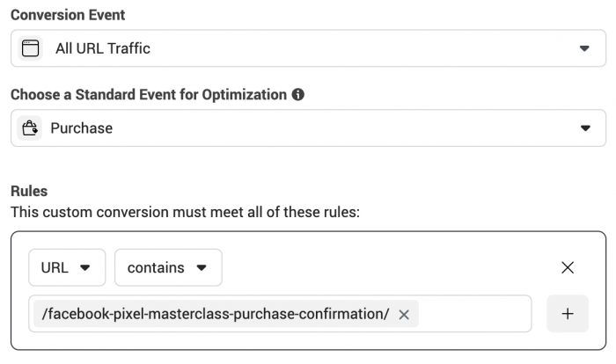Click the facebook-pixel-masterclass-purchase-confirmation chip text
This screenshot has width=616, height=364.
[216, 314]
